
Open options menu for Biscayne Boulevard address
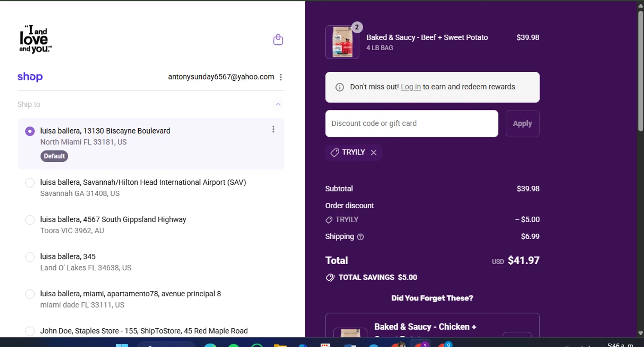point(273,129)
